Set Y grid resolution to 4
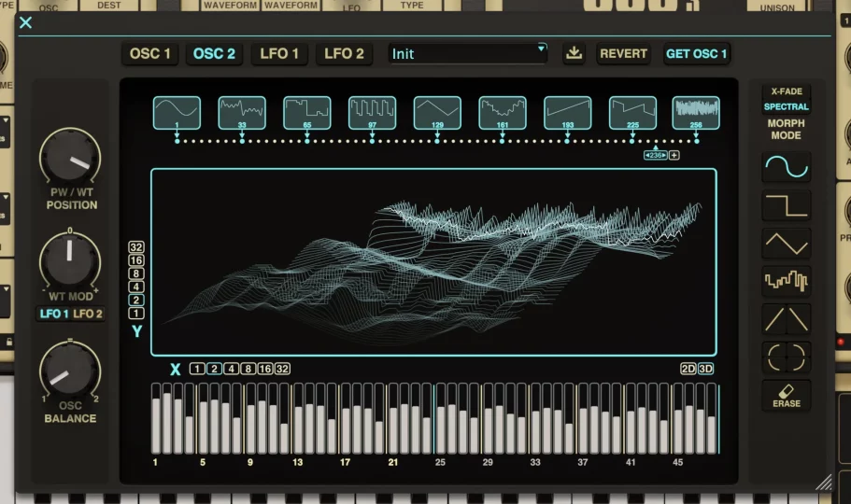The image size is (851, 504). coord(136,287)
